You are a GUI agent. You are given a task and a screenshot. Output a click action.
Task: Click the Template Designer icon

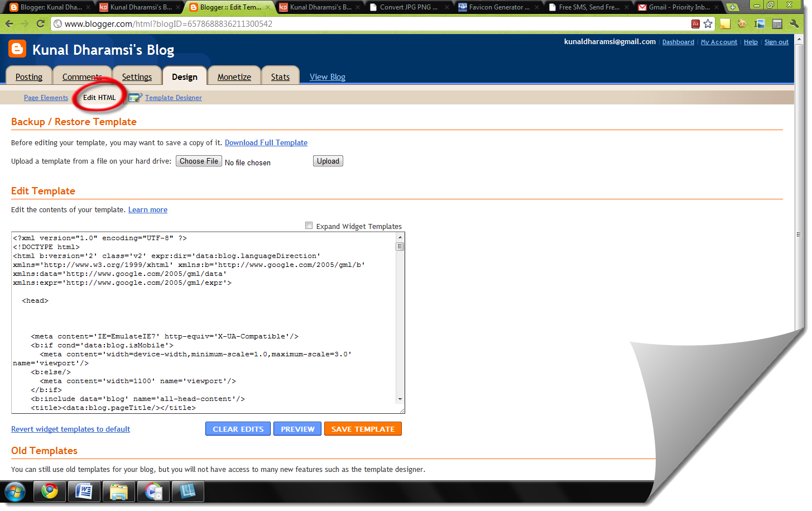pos(136,97)
